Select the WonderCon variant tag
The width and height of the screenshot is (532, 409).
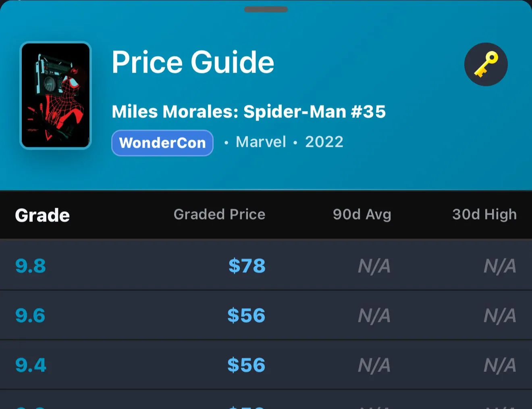[162, 143]
